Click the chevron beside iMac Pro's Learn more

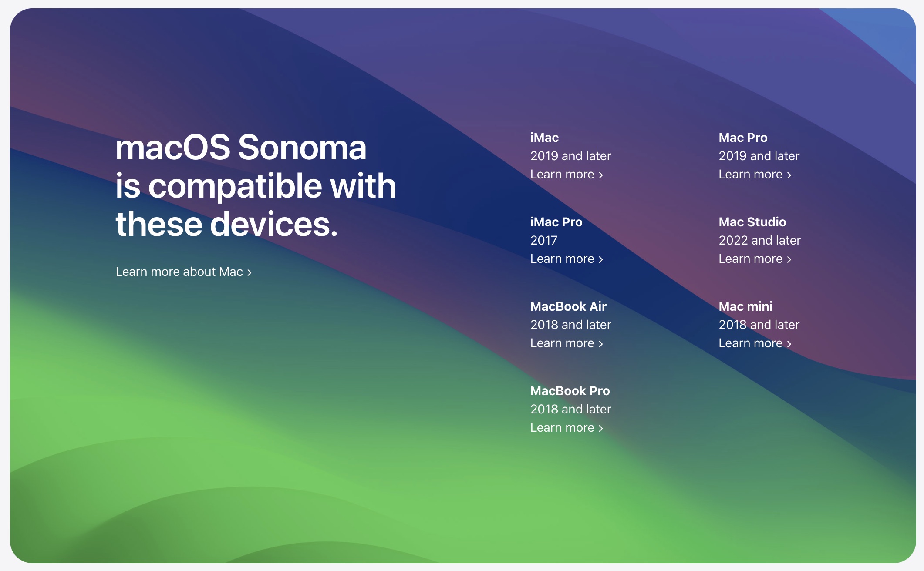coord(601,259)
